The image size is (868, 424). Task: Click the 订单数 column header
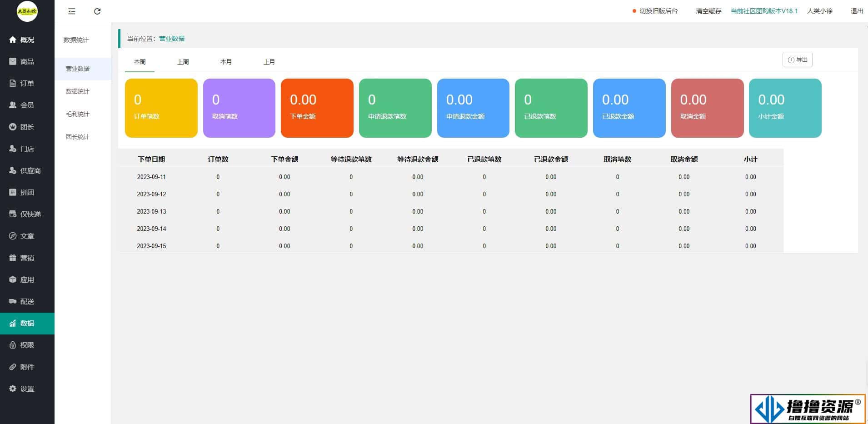point(218,160)
